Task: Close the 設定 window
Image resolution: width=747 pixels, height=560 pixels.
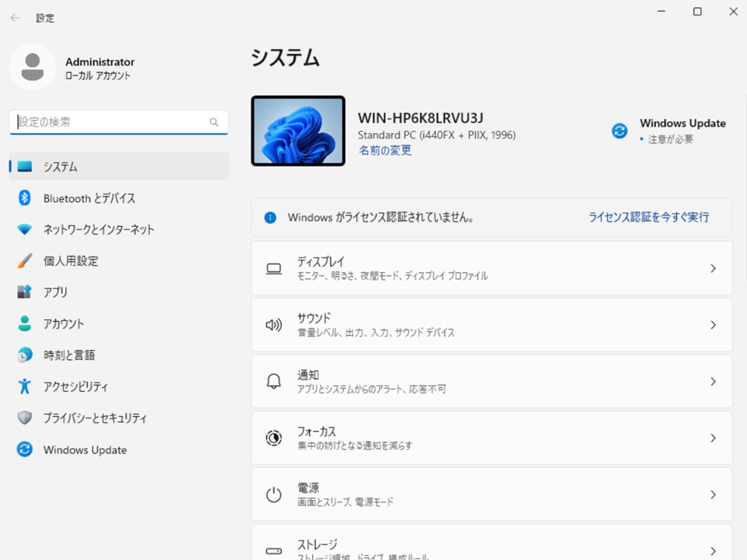Action: (734, 12)
